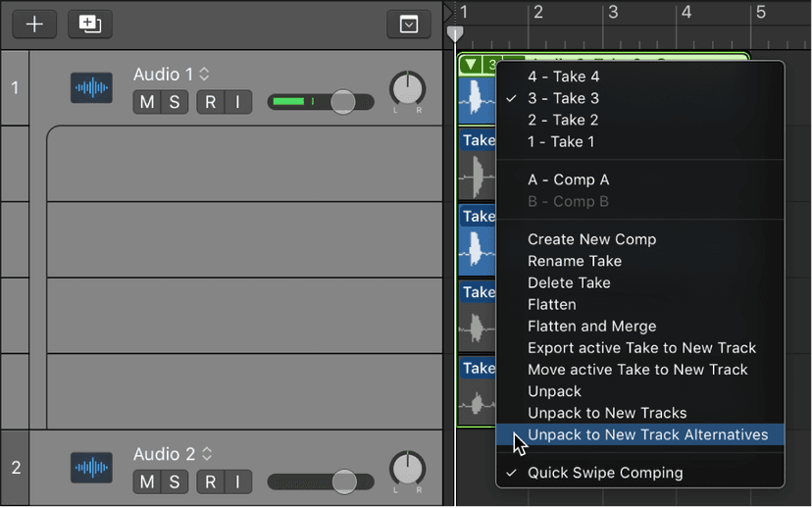Choose the Unpack menu item
Viewport: 812px width, 508px height.
640,391
